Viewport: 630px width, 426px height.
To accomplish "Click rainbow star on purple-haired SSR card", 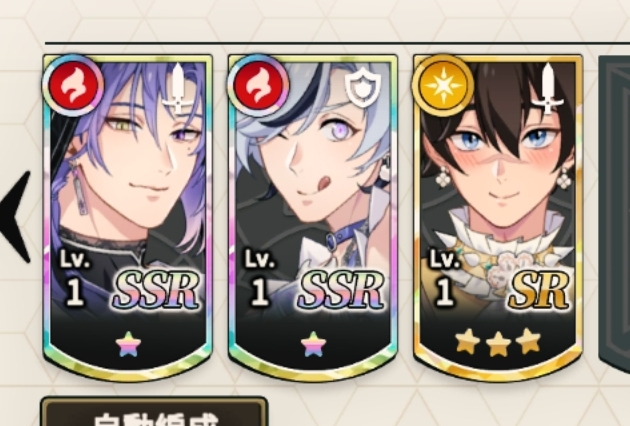I will coord(129,345).
